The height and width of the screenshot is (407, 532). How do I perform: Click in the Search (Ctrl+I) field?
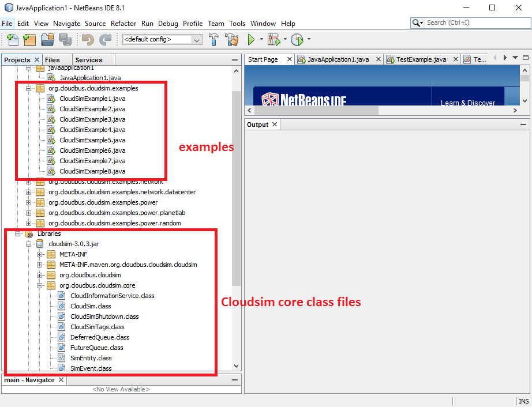pyautogui.click(x=478, y=23)
